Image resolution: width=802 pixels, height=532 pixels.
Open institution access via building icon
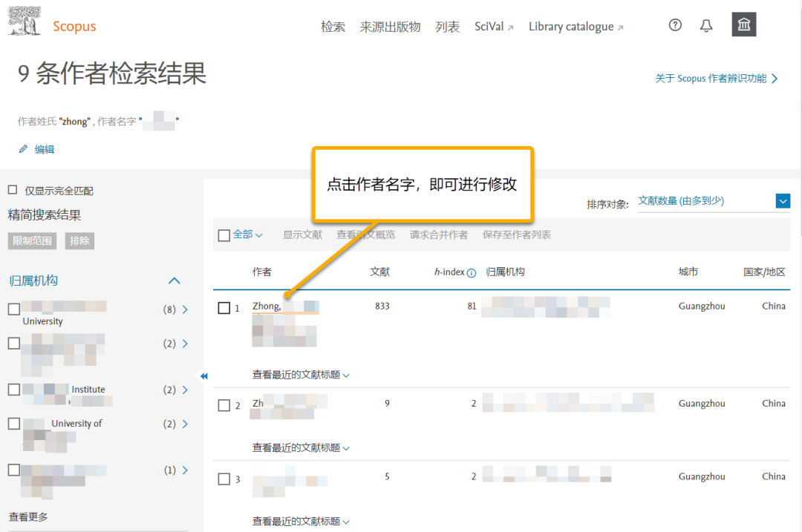coord(743,24)
